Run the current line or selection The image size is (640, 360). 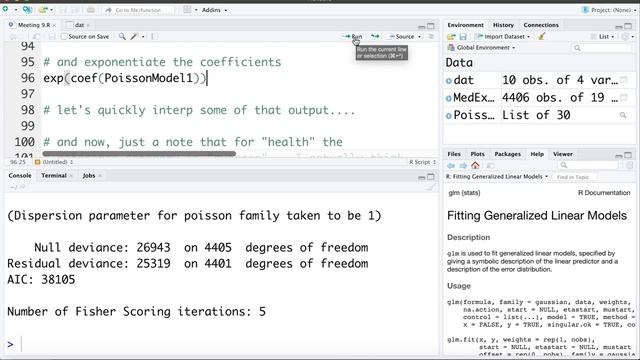pos(352,37)
